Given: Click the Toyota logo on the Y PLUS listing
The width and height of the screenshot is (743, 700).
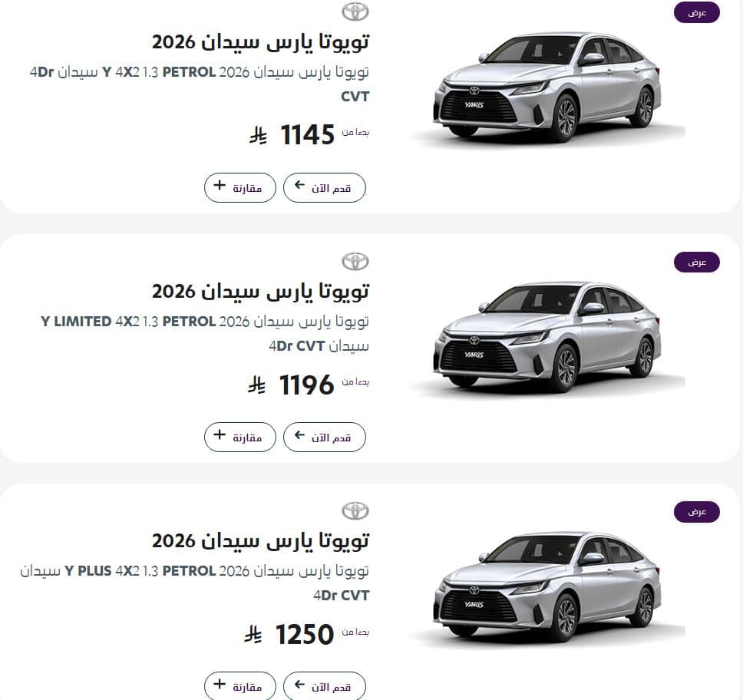Looking at the screenshot, I should [x=355, y=510].
